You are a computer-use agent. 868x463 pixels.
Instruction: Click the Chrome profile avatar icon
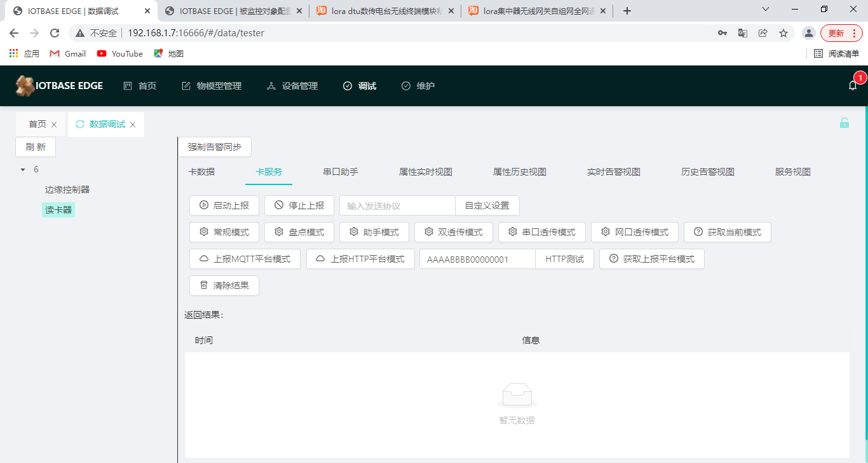tap(808, 33)
